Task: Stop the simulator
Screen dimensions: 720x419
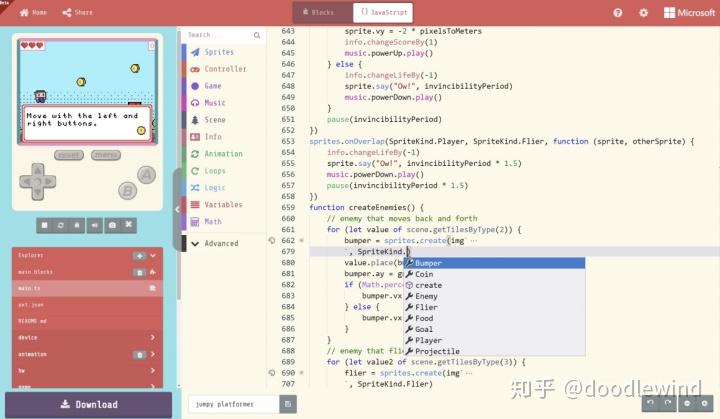Action: pos(44,225)
